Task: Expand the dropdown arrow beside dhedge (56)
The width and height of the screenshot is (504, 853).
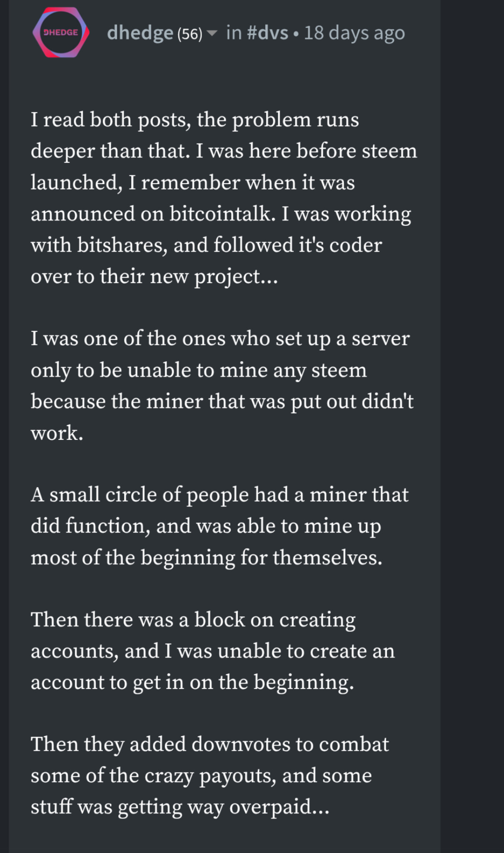Action: coord(212,33)
